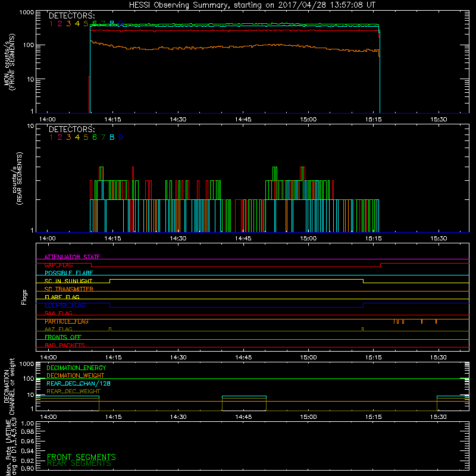
Task: Click 15:00 time label under front segments plot
Action: 308,120
